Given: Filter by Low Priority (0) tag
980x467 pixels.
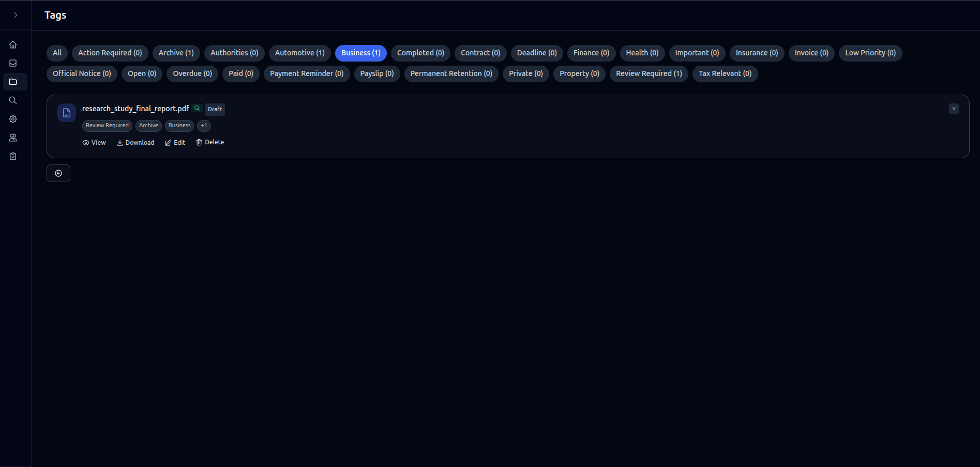Looking at the screenshot, I should [x=870, y=53].
